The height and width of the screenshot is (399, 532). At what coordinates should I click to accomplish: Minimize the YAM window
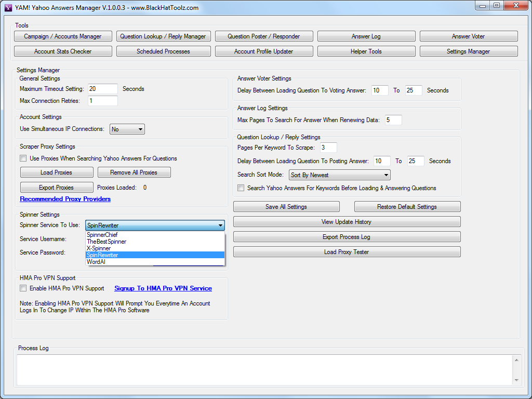pyautogui.click(x=483, y=6)
